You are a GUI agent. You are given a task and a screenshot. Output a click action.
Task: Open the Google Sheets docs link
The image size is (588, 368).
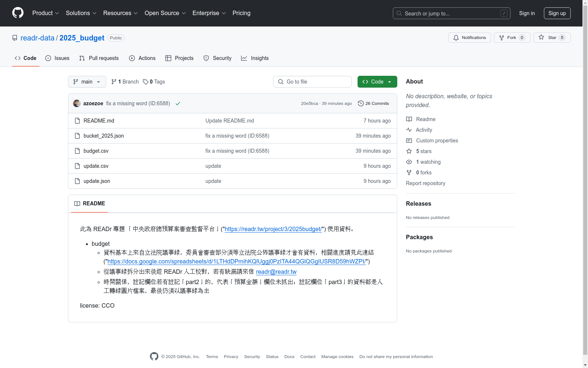coord(237,261)
